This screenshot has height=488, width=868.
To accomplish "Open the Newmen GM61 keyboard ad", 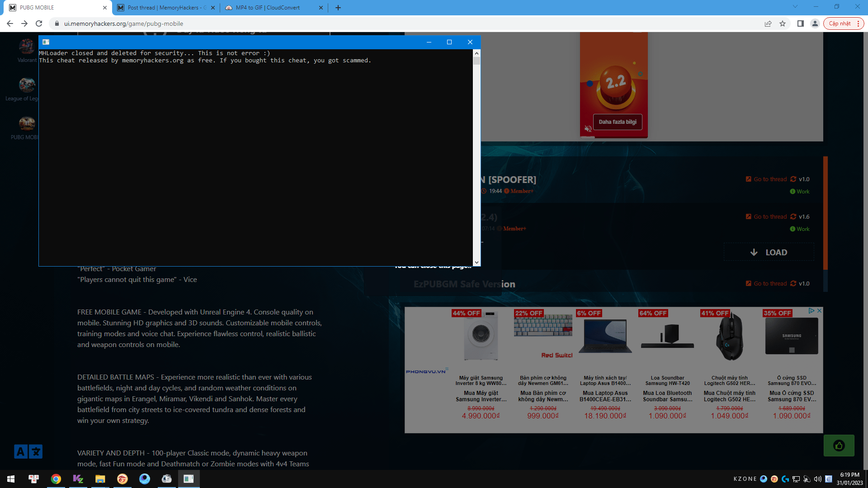I will pos(543,365).
